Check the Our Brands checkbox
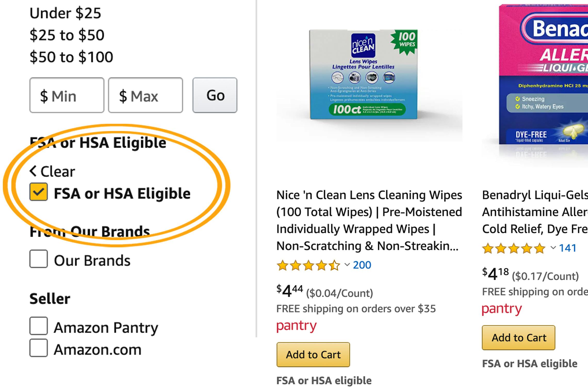Screen dimensions: 588x392 tap(38, 259)
